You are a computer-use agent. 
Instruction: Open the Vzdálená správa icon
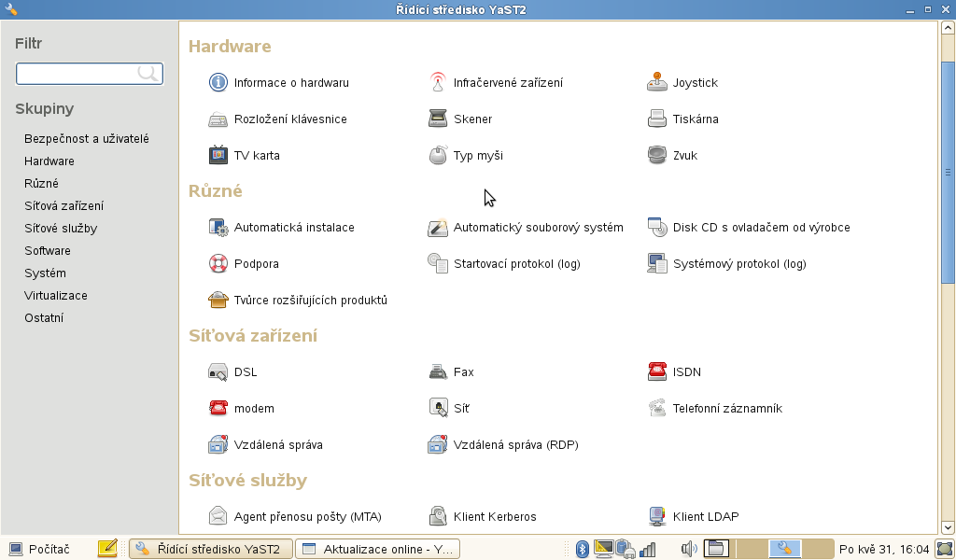(218, 445)
